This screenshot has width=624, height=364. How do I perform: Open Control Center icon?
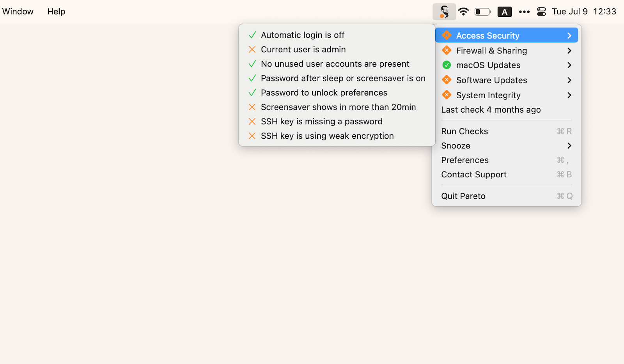pos(541,12)
